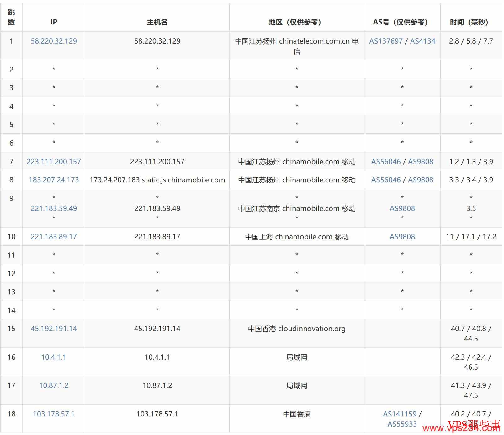
Task: Open IP link 58.220.32.129
Action: (54, 41)
